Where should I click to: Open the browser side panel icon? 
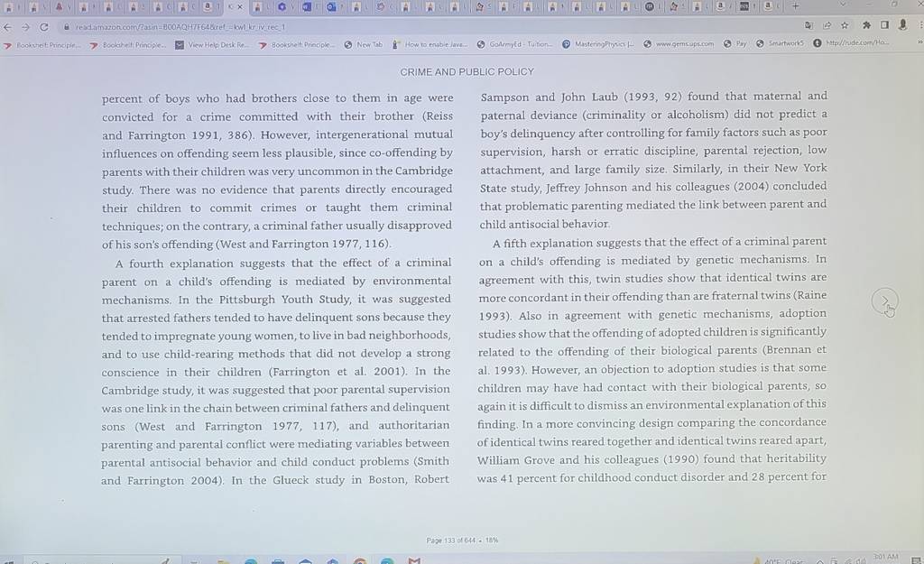(884, 24)
